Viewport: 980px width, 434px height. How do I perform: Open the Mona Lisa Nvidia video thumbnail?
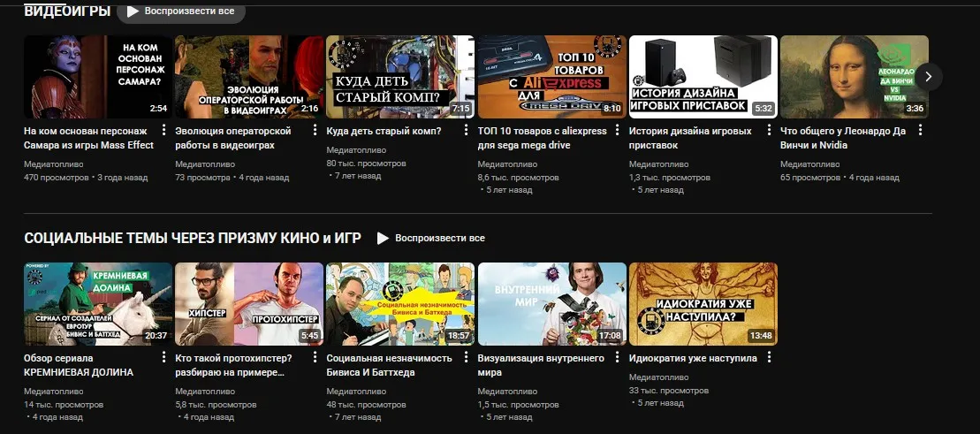[855, 77]
